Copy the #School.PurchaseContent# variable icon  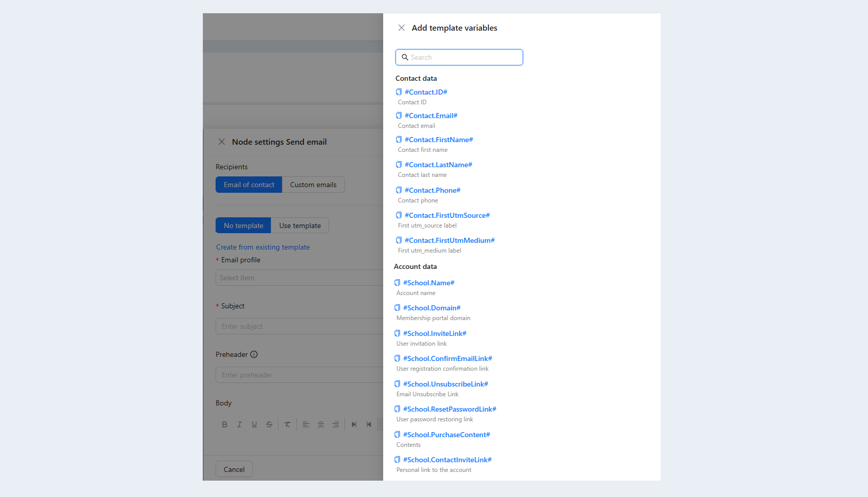pos(397,435)
